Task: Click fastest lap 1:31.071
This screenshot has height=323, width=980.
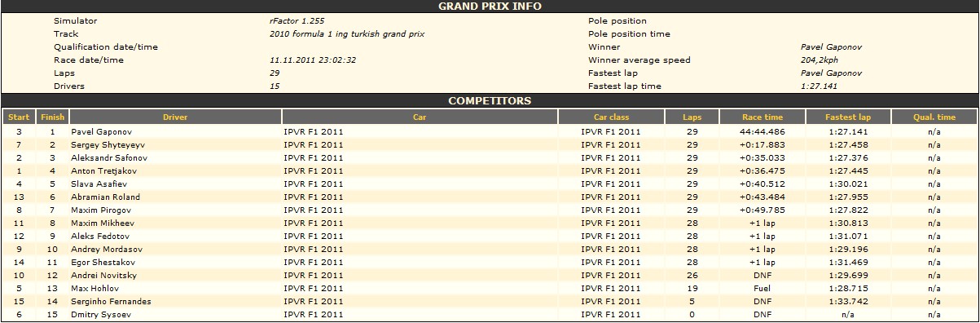Action: 848,236
